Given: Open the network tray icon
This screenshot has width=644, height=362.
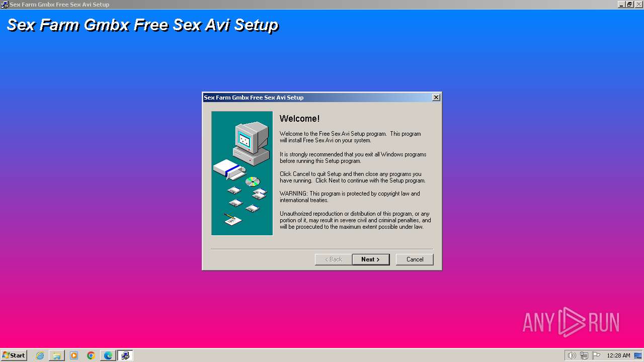Looking at the screenshot, I should (584, 355).
